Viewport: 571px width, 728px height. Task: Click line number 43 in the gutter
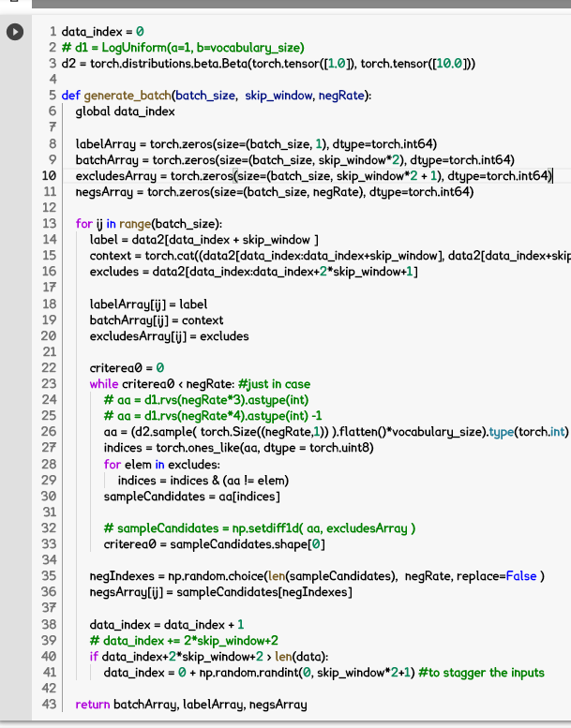point(49,705)
